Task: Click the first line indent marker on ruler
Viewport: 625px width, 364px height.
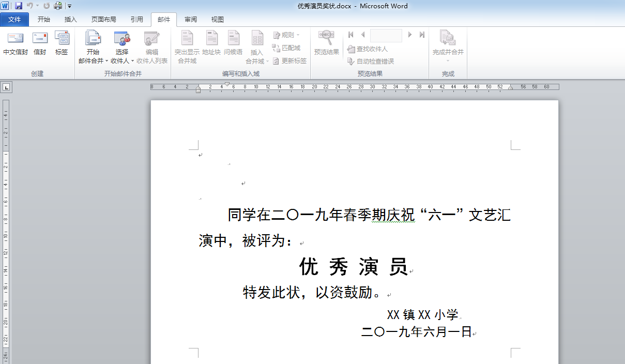Action: click(x=227, y=84)
